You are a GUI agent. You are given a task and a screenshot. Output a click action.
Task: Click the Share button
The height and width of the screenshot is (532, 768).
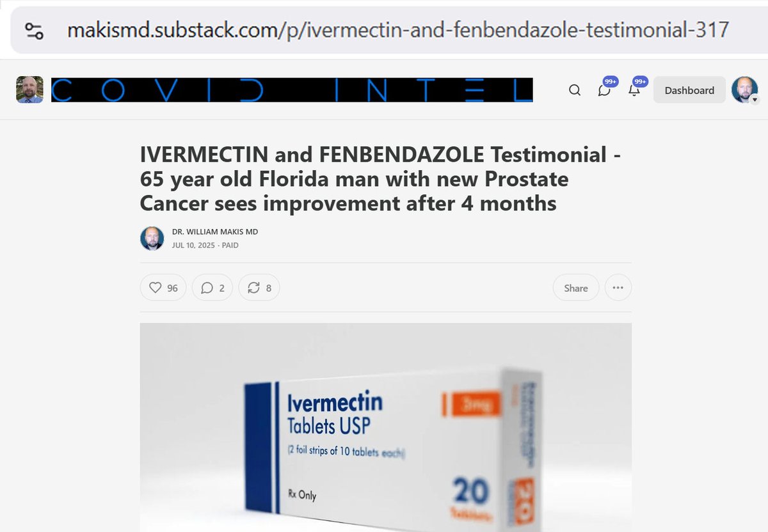coord(576,288)
